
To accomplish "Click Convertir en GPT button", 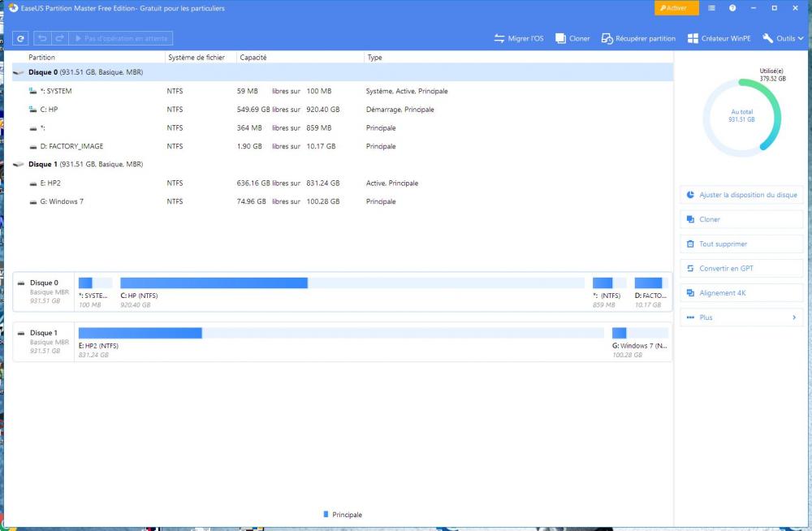I will (x=741, y=269).
